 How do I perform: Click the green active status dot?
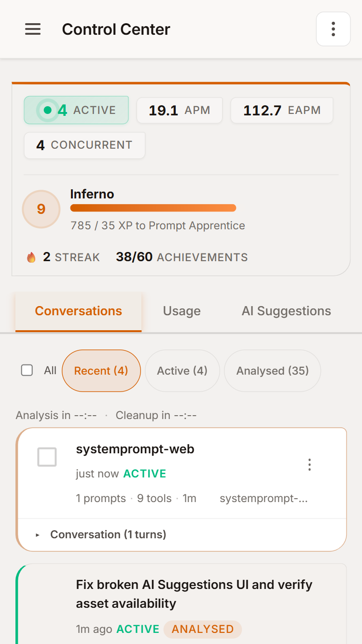coord(47,110)
